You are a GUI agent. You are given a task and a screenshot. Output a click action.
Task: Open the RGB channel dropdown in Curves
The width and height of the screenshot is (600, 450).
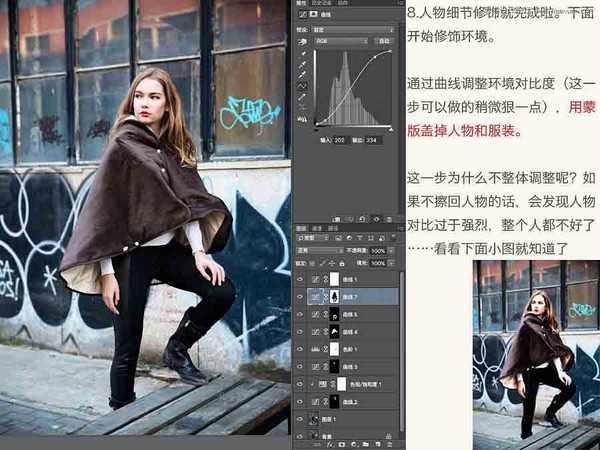[x=343, y=43]
